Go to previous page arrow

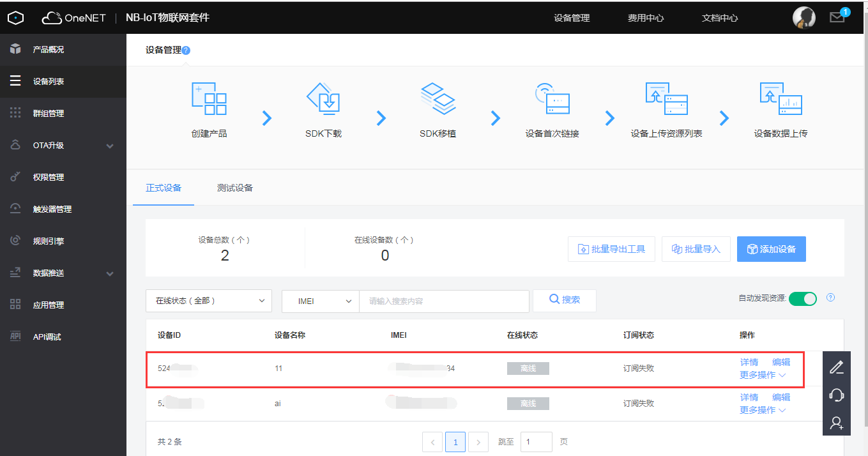pos(432,442)
